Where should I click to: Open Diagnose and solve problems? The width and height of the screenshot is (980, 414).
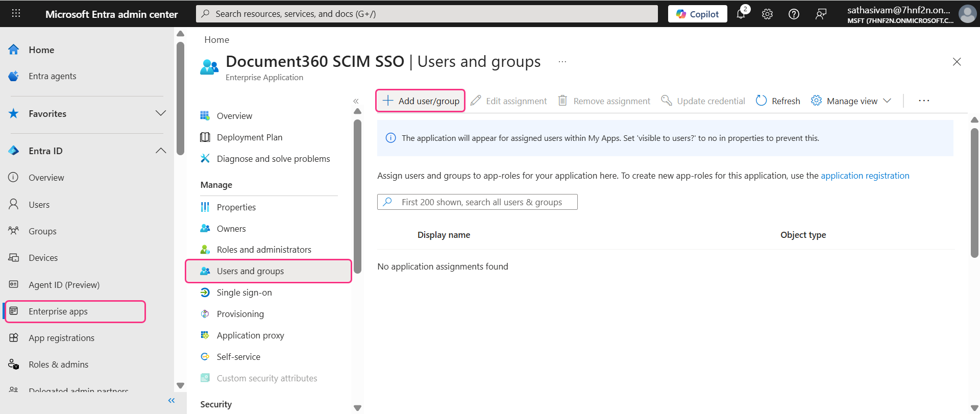tap(273, 159)
